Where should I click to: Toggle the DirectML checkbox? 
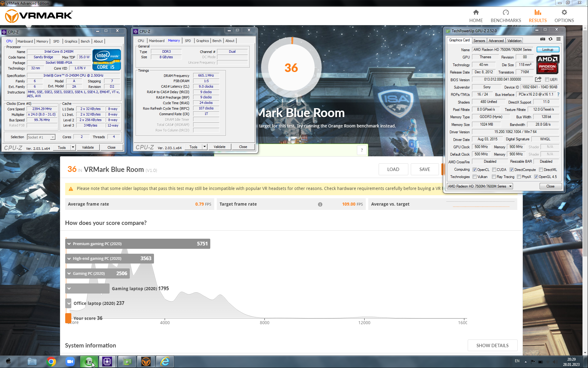[541, 170]
